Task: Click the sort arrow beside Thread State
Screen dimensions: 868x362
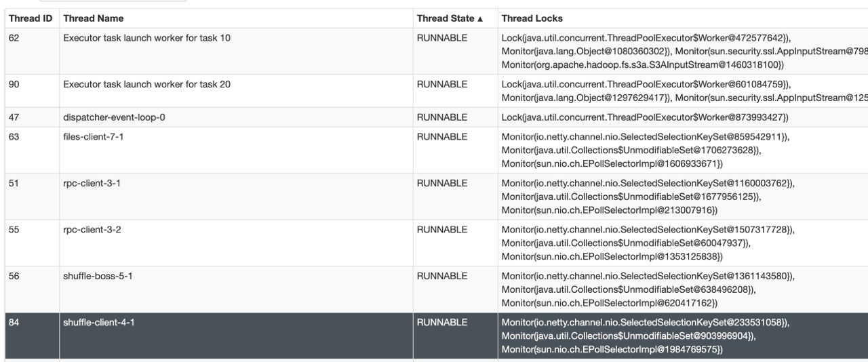Action: 481,19
